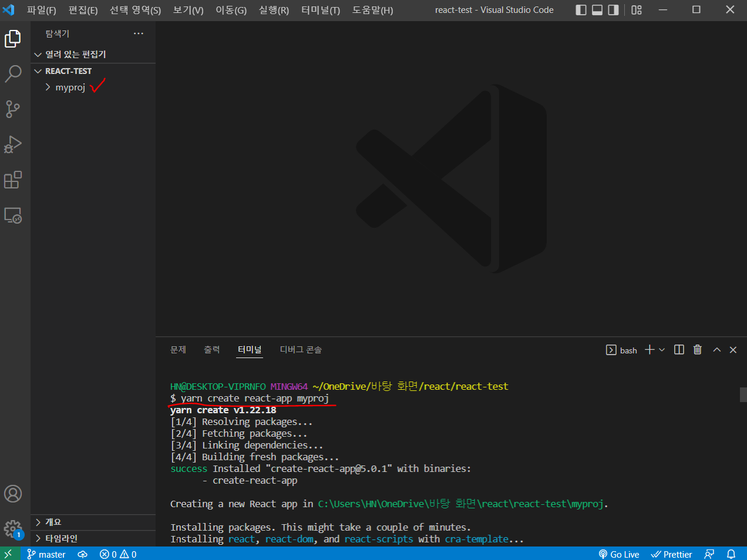747x560 pixels.
Task: Toggle the bottom panel layout icon
Action: click(x=597, y=10)
